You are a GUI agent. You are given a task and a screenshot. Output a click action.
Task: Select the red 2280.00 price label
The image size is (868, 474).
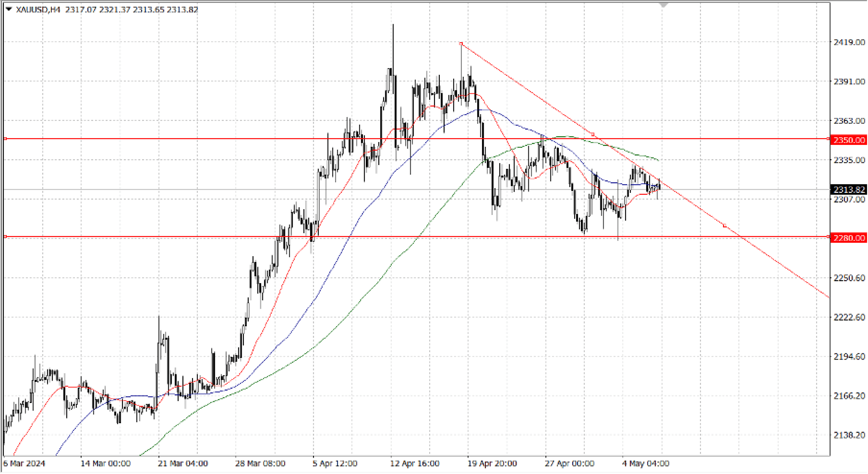849,238
